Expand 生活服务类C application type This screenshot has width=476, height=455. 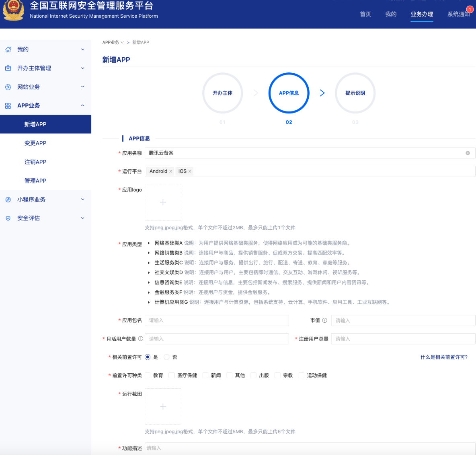pyautogui.click(x=149, y=263)
